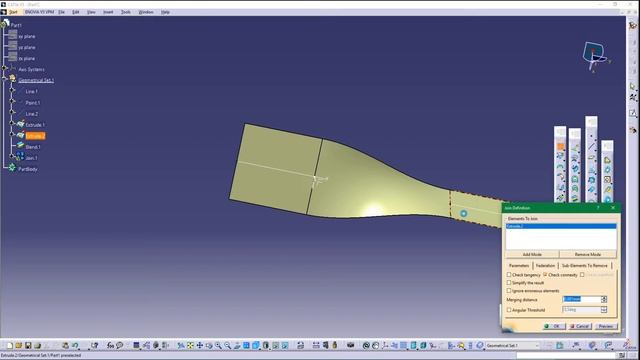The image size is (640, 360).
Task: Click the Isometric quick view cube icon
Action: tap(256, 346)
